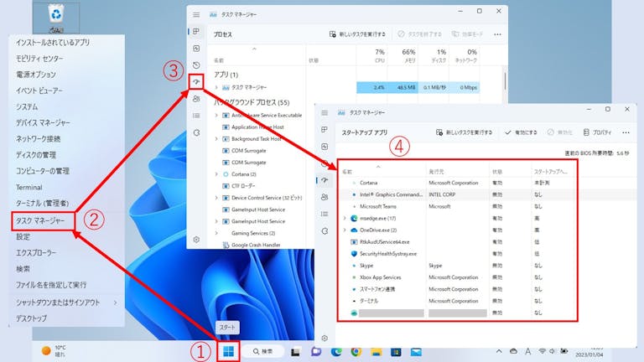Image resolution: width=644 pixels, height=362 pixels.
Task: Open Services icon in Startup apps window sidebar
Action: [x=325, y=231]
